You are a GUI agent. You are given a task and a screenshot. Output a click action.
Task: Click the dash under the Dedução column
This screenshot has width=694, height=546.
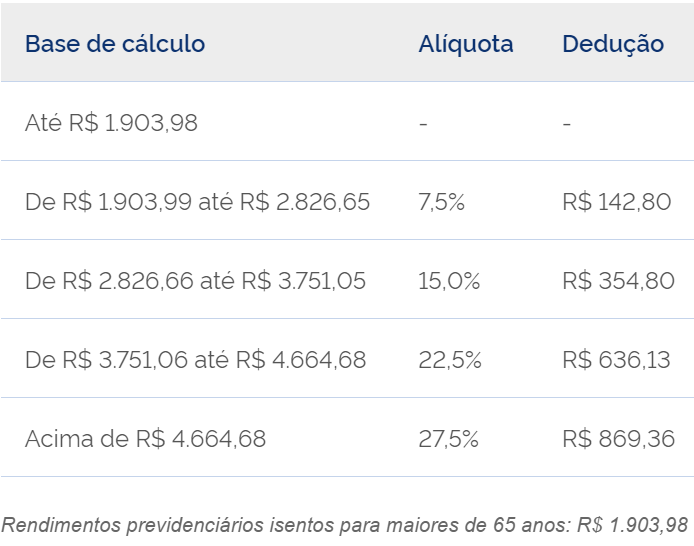[x=567, y=123]
